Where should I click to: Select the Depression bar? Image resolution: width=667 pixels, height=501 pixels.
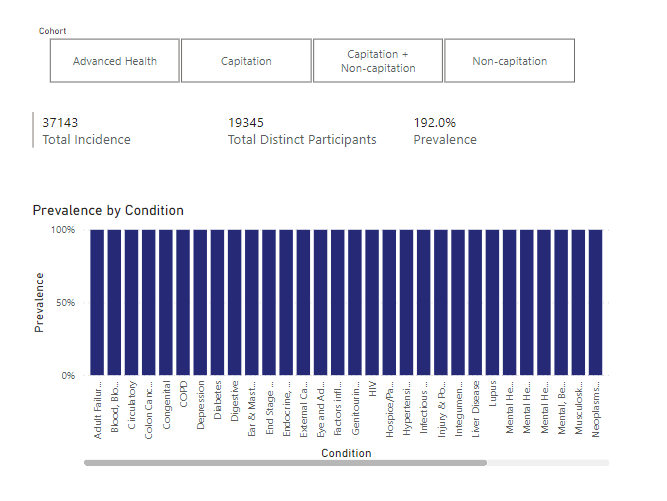[x=200, y=302]
